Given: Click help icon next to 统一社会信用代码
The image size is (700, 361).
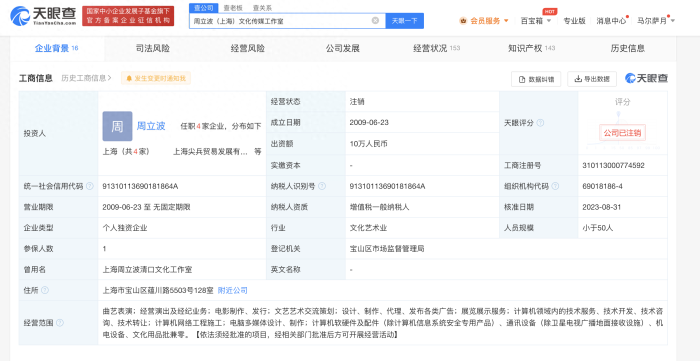Looking at the screenshot, I should click(90, 186).
